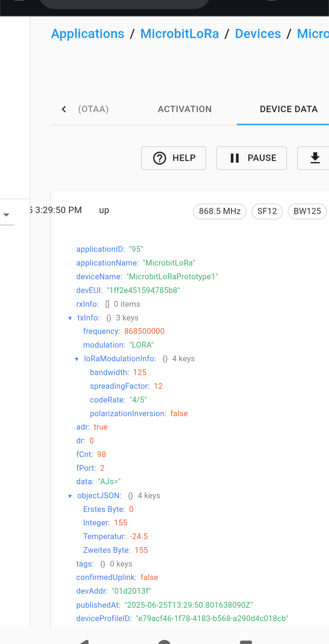Click the SF12 spreading factor chip
This screenshot has height=644, width=329.
point(267,211)
